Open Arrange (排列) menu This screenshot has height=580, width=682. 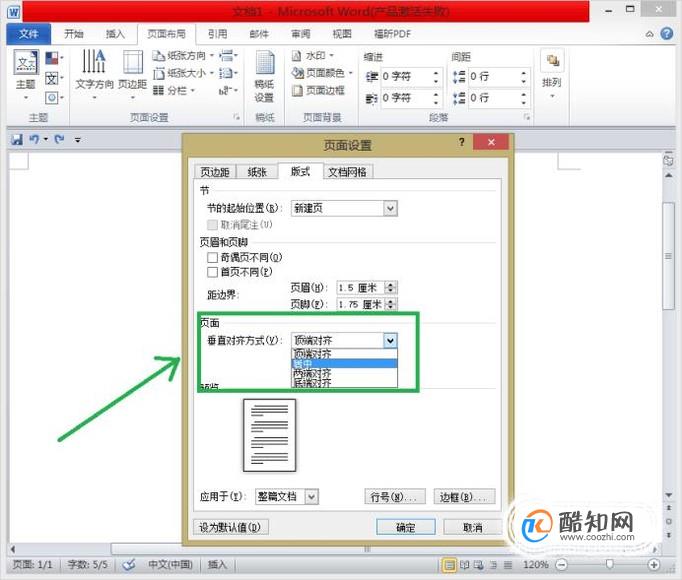[x=552, y=74]
